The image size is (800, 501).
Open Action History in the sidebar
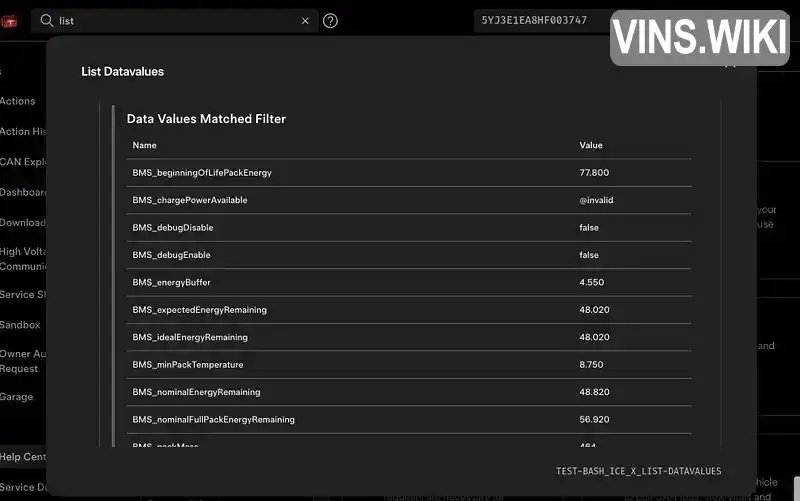[22, 131]
